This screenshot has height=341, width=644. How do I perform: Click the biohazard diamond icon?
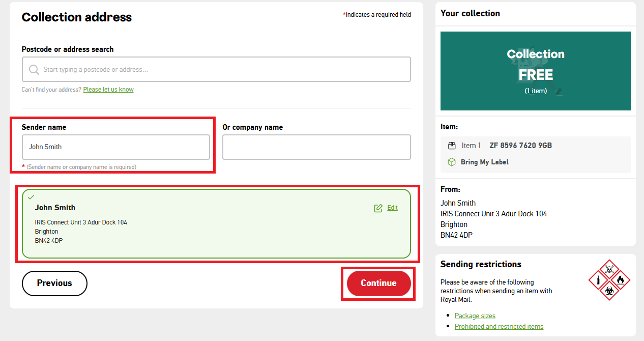click(x=609, y=290)
